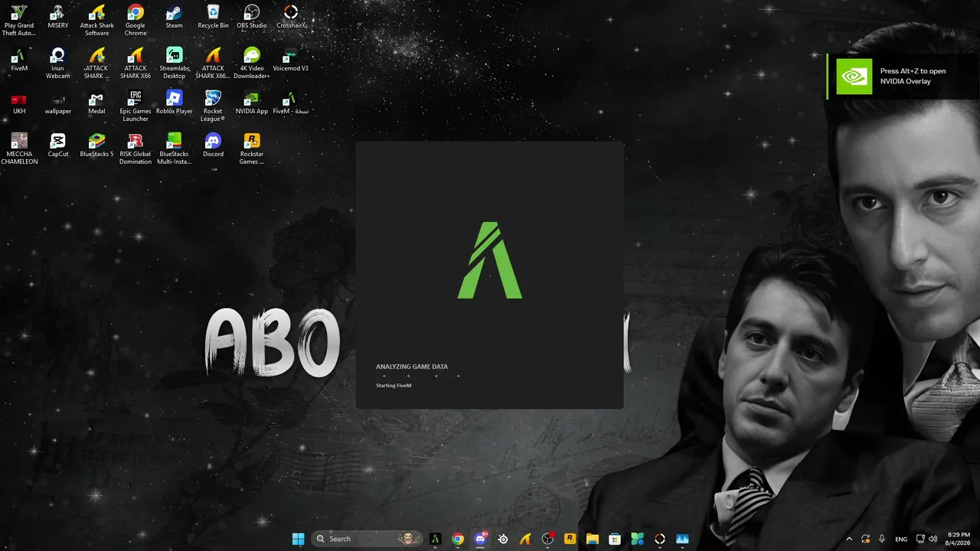Switch to FiveM on the taskbar
This screenshot has width=980, height=551.
435,539
